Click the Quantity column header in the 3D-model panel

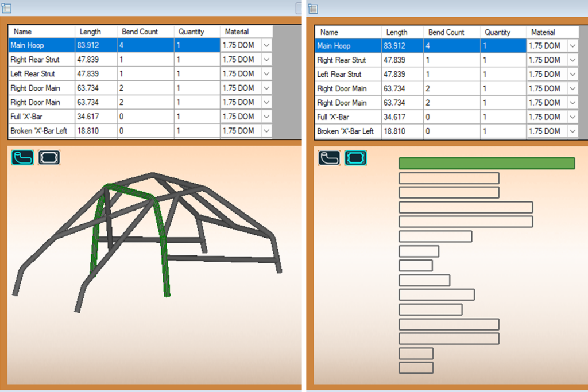tap(197, 32)
